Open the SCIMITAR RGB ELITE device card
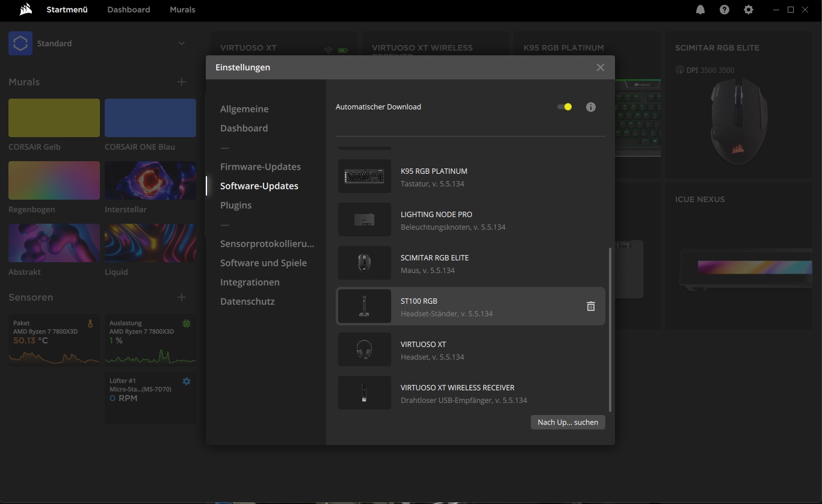 739,105
